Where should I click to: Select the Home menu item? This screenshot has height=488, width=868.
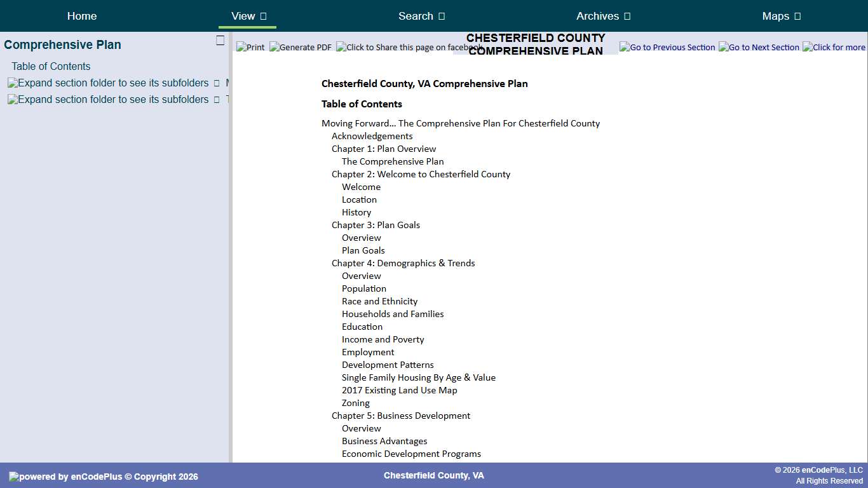pyautogui.click(x=81, y=16)
